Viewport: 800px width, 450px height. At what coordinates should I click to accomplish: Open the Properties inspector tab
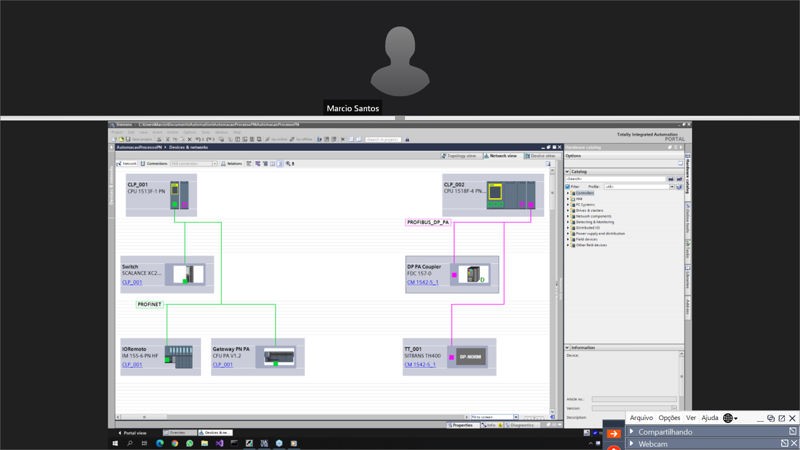pyautogui.click(x=461, y=425)
